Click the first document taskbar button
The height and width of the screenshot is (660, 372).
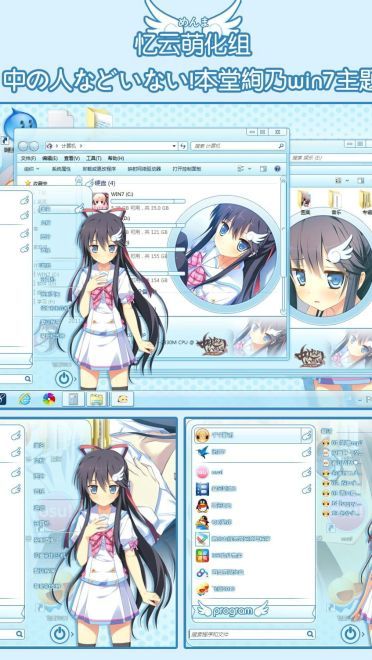(73, 399)
